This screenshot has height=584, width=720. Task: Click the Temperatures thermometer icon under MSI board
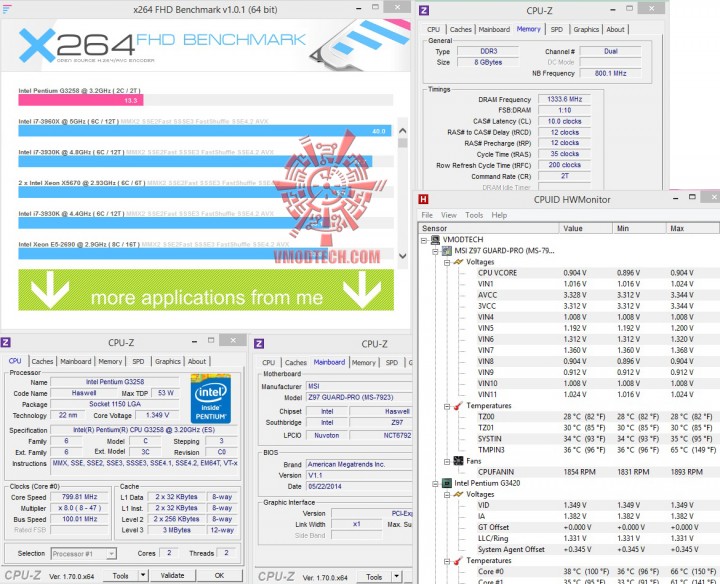(x=458, y=405)
